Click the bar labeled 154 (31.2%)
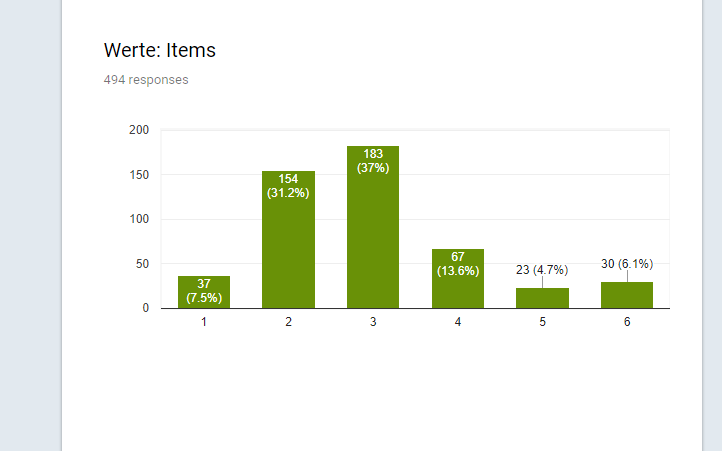The height and width of the screenshot is (451, 722). [288, 240]
